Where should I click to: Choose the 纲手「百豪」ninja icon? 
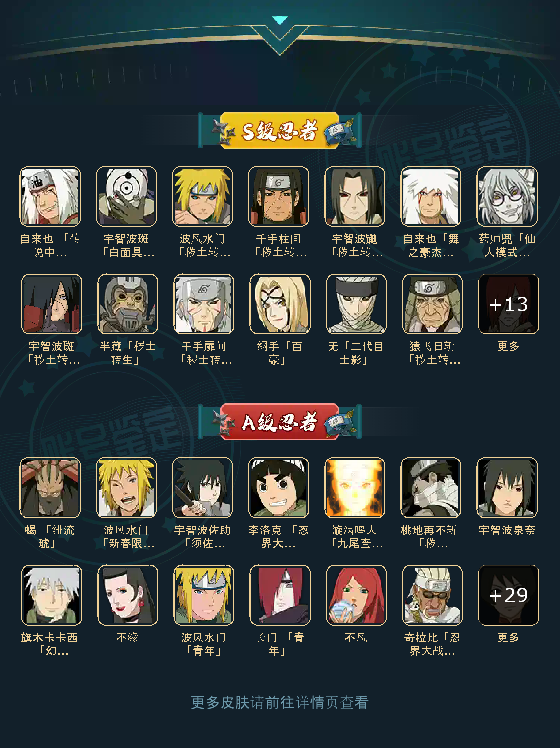(280, 304)
